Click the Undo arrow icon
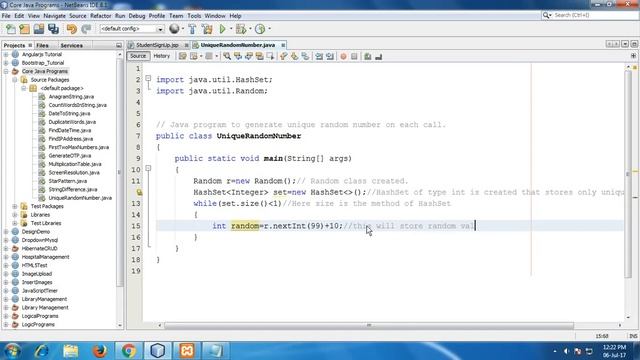640x360 pixels. (71, 29)
